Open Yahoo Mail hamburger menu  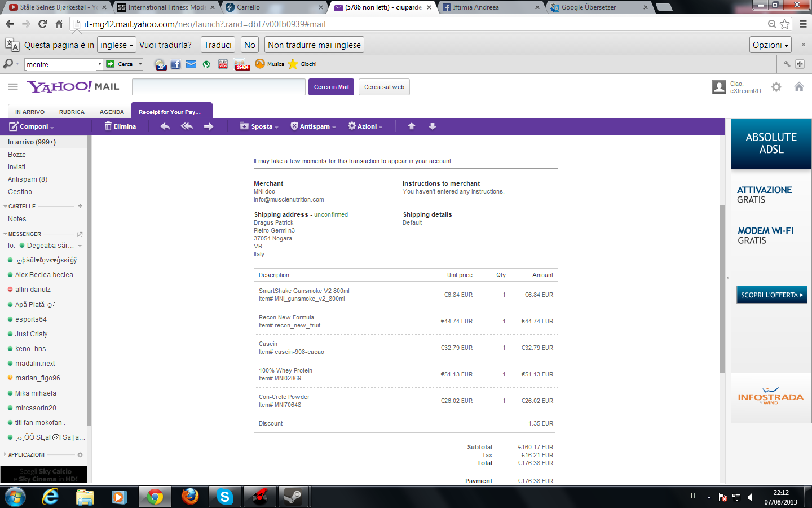13,87
